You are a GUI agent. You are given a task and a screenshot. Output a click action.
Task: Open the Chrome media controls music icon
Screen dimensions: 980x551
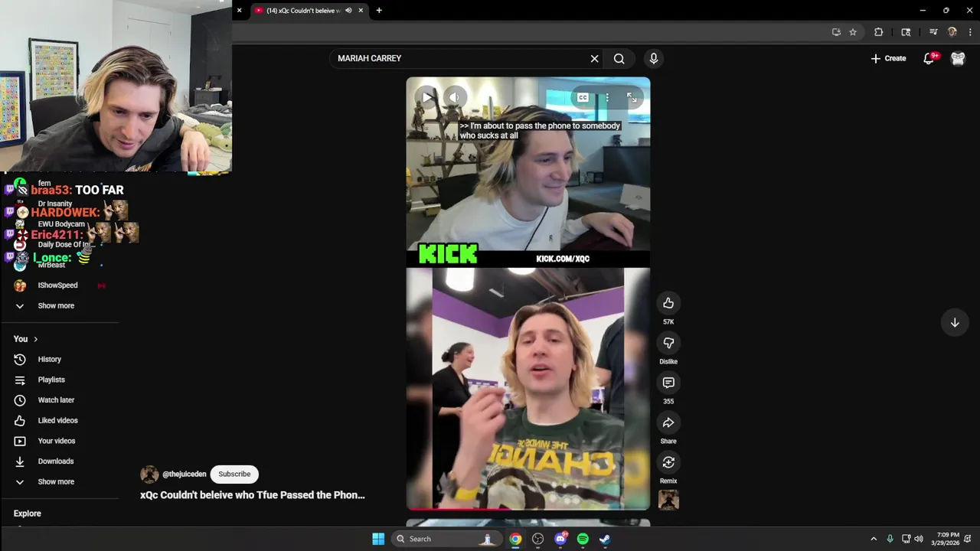(933, 32)
